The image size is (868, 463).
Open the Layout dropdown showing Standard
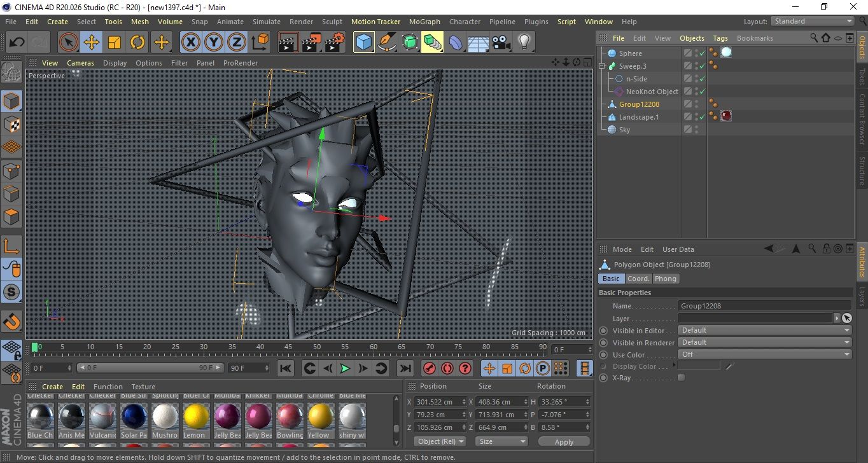coord(813,21)
